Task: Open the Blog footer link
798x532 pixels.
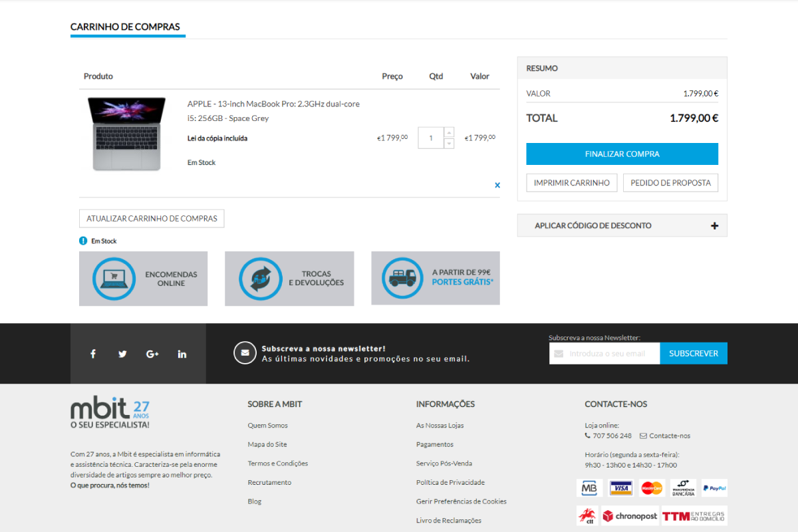Action: click(x=255, y=501)
